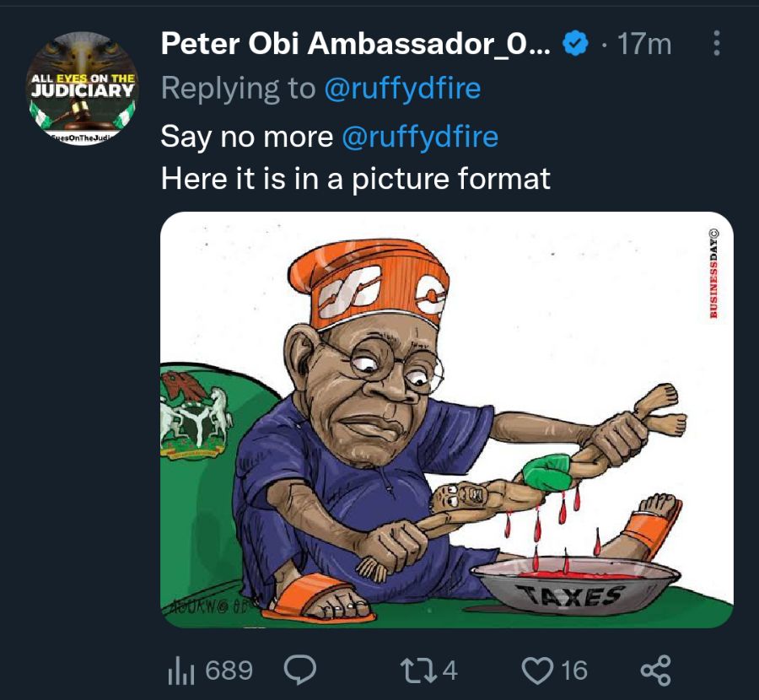Click the 689 view count
Screen dimensions: 759x700
click(x=229, y=670)
